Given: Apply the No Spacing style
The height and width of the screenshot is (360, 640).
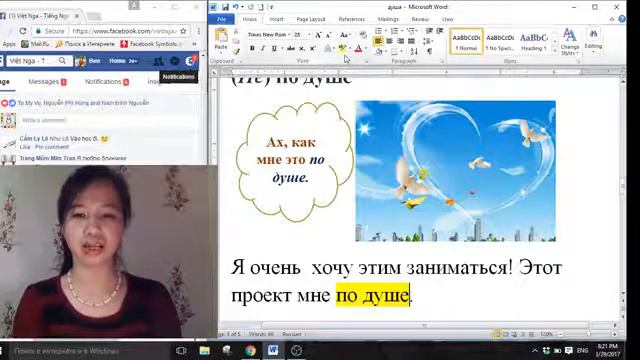Looking at the screenshot, I should pyautogui.click(x=500, y=41).
